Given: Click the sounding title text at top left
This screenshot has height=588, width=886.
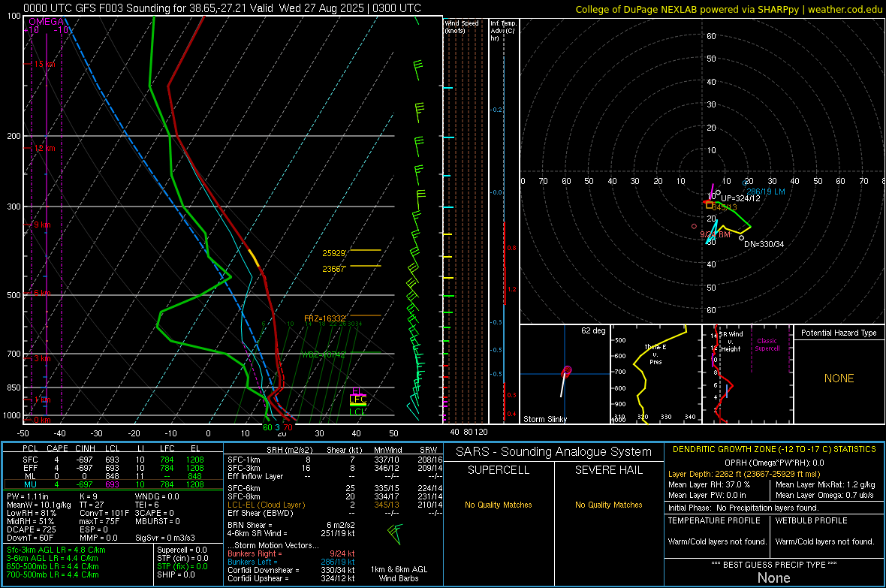Looking at the screenshot, I should 222,8.
